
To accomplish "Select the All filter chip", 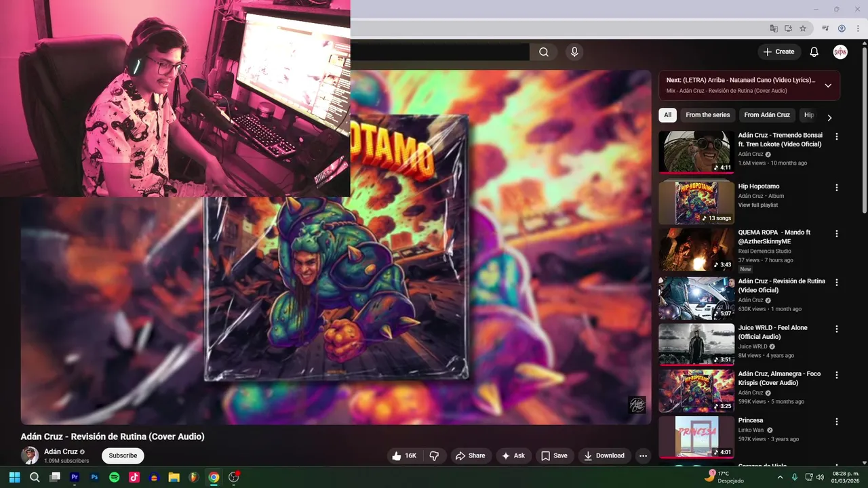I will 668,115.
